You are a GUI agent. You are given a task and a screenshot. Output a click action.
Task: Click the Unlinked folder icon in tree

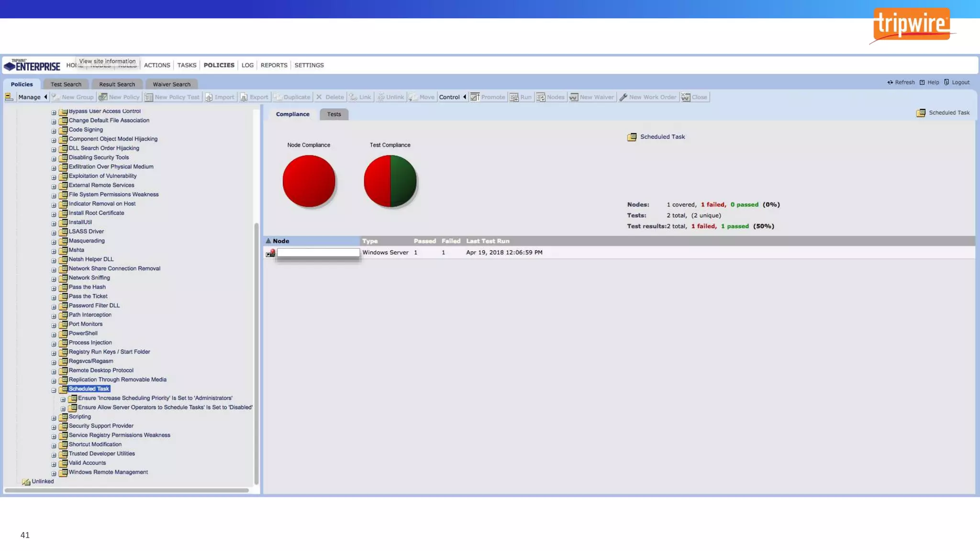pos(26,482)
